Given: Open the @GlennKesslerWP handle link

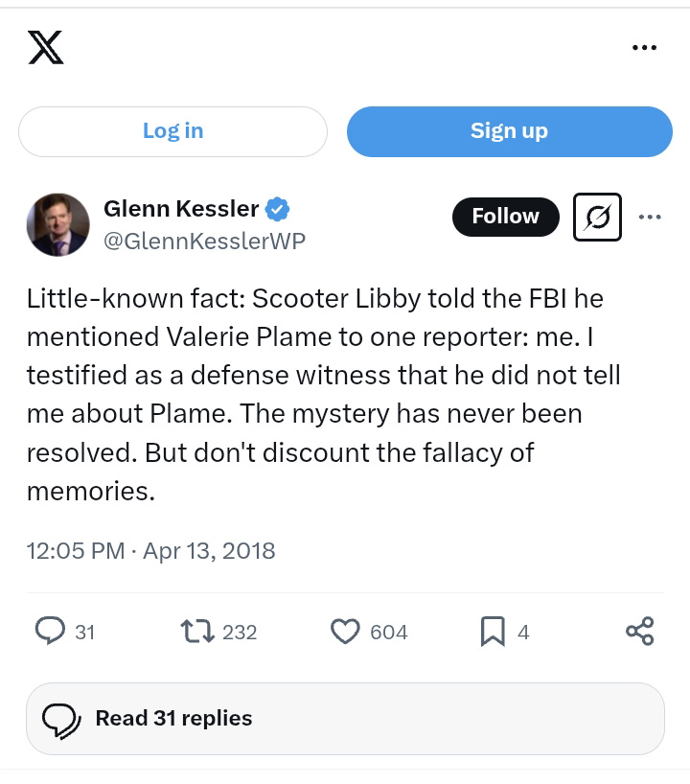Looking at the screenshot, I should pos(204,242).
